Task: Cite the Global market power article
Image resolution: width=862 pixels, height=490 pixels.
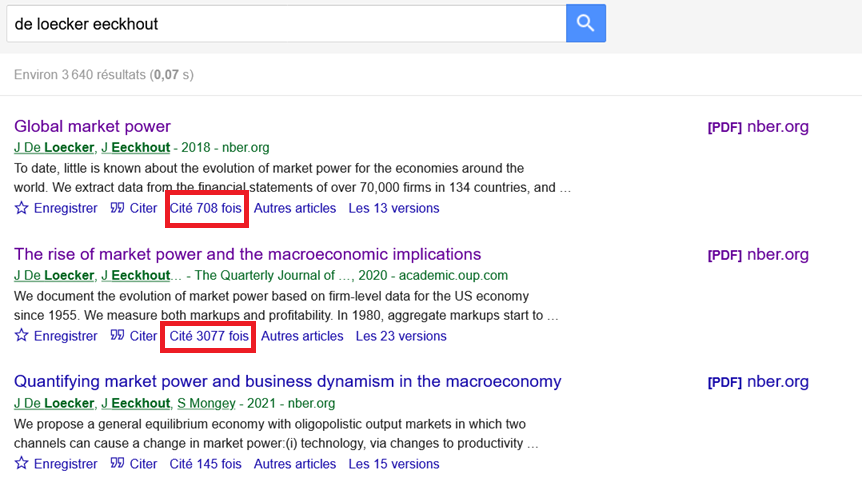Action: tap(134, 208)
